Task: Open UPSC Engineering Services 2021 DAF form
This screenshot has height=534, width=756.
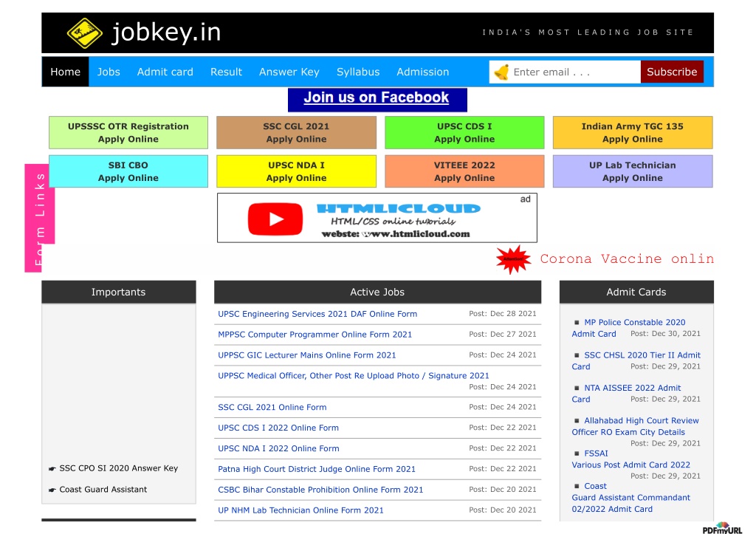Action: click(x=317, y=314)
